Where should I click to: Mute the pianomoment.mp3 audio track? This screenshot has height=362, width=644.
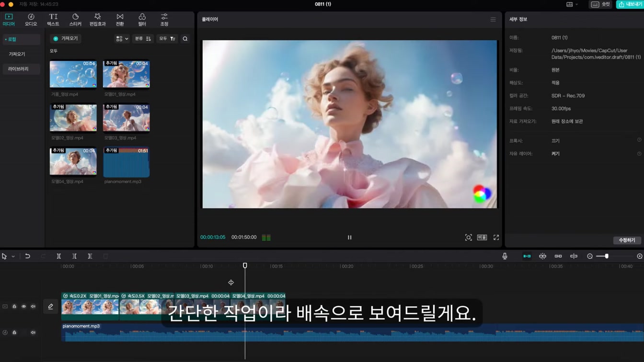[x=33, y=332]
